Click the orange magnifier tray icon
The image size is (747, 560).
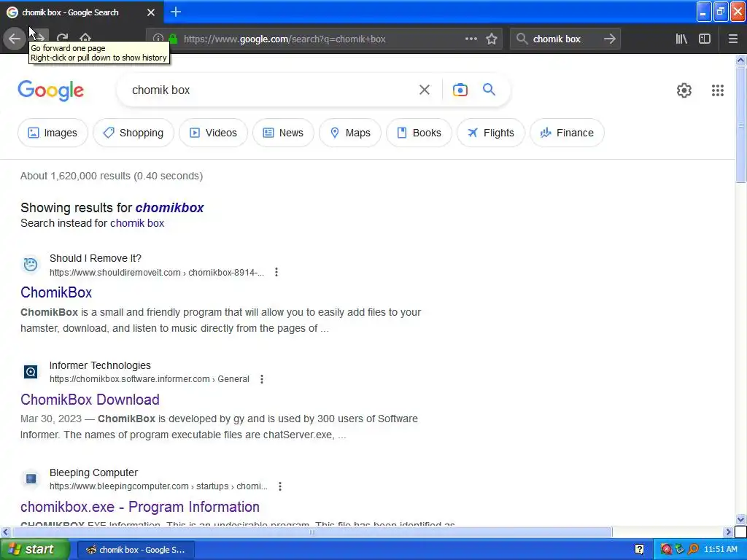point(694,550)
